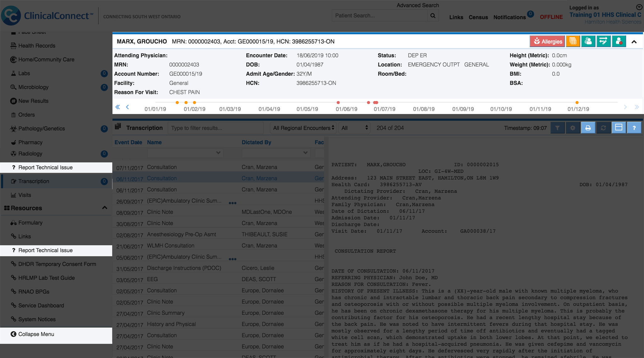This screenshot has width=644, height=358.
Task: Collapse the Resources section
Action: coord(104,208)
